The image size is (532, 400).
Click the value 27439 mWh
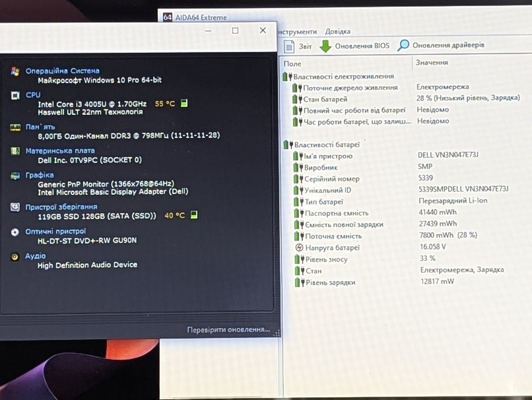(x=438, y=223)
